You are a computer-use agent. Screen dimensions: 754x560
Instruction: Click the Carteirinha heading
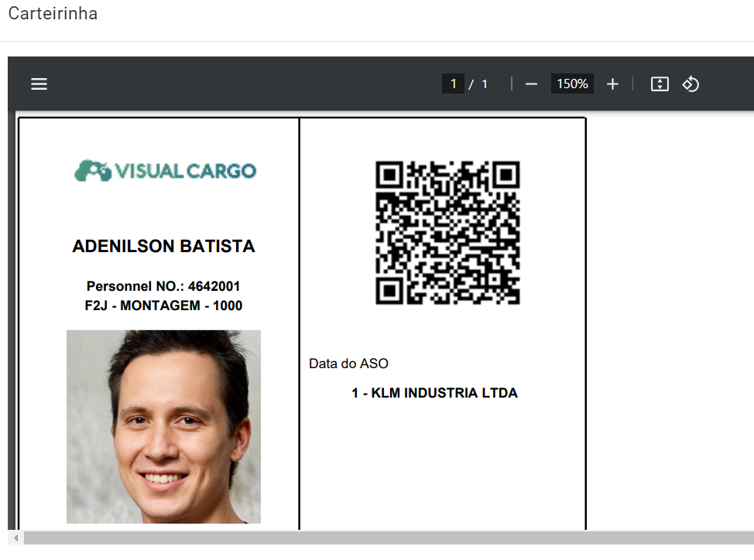click(x=53, y=13)
